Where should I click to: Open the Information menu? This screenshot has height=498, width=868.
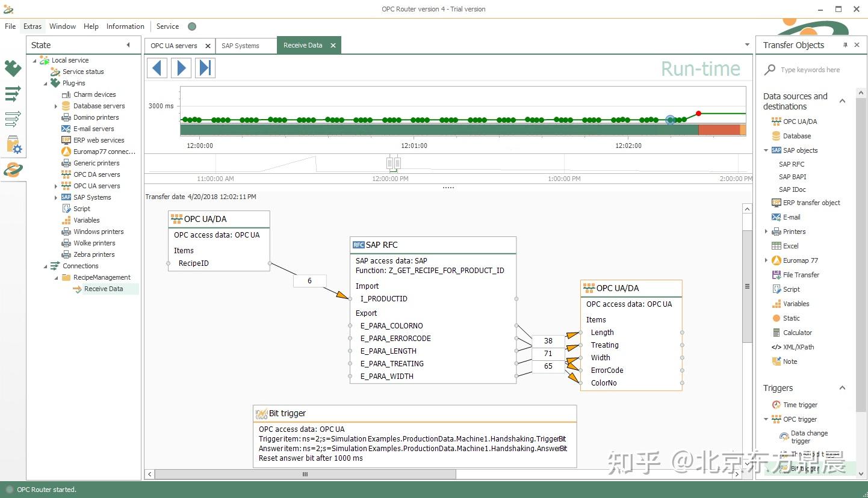[x=125, y=26]
